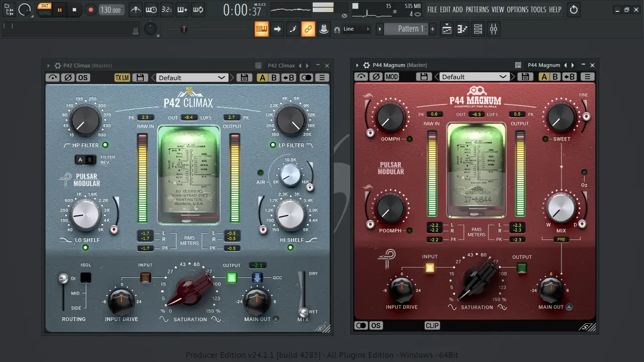Click the ROUTING slider handle in P42 Climax
644x362 pixels.
(63, 279)
